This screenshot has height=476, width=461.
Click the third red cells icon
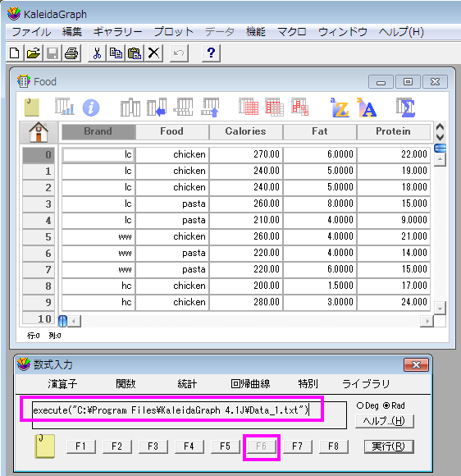click(x=300, y=107)
